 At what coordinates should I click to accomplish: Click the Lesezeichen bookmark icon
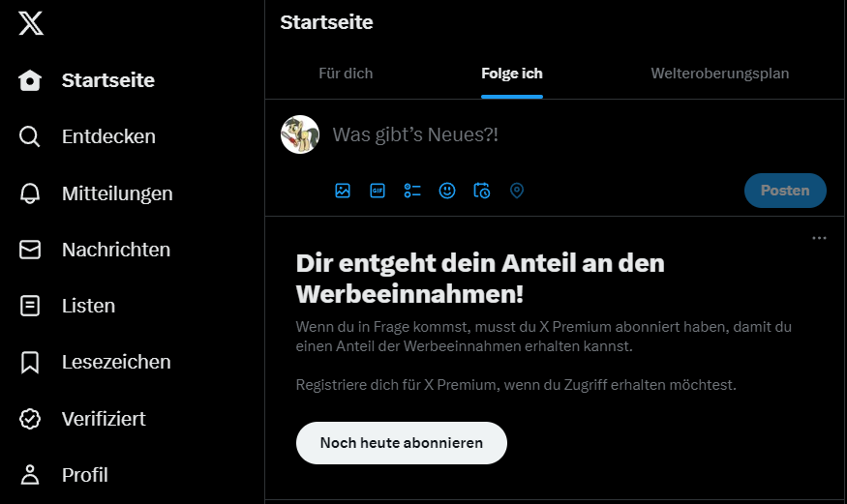coord(30,362)
